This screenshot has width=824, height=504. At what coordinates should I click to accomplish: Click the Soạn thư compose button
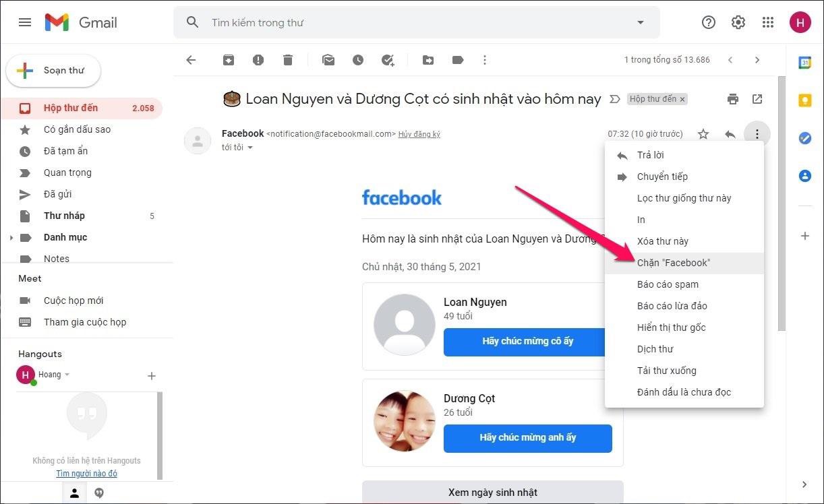[x=53, y=71]
